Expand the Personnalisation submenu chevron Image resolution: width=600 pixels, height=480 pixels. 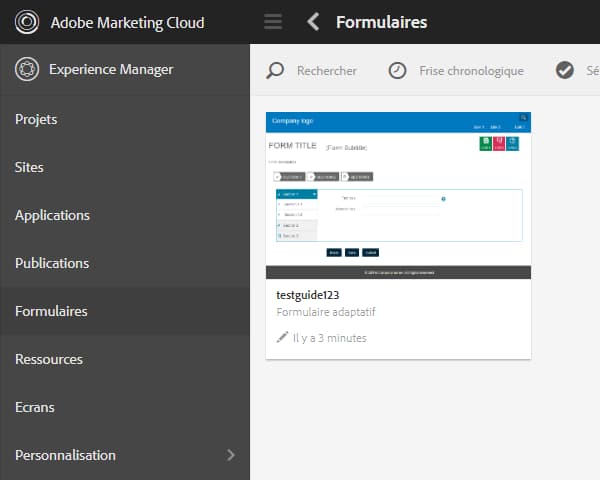(231, 455)
